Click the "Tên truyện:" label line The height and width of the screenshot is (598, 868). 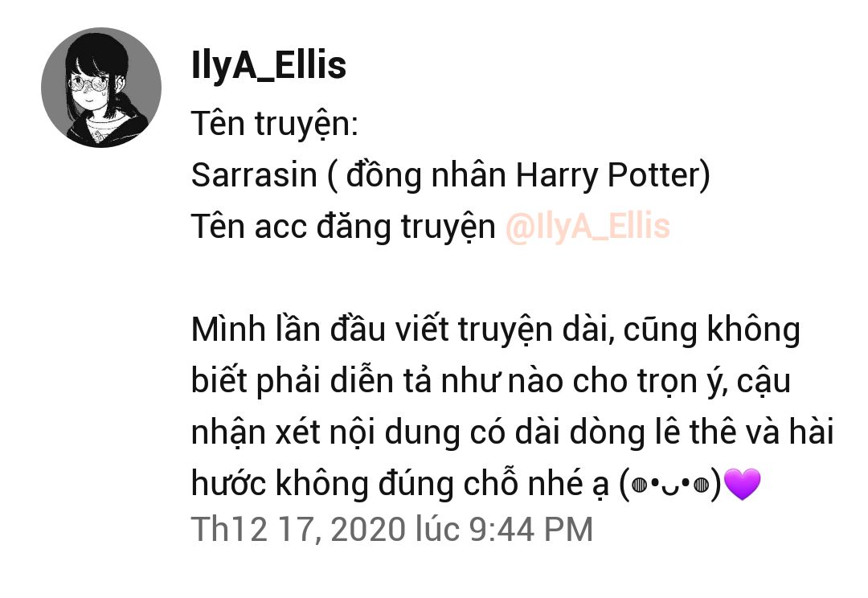275,124
